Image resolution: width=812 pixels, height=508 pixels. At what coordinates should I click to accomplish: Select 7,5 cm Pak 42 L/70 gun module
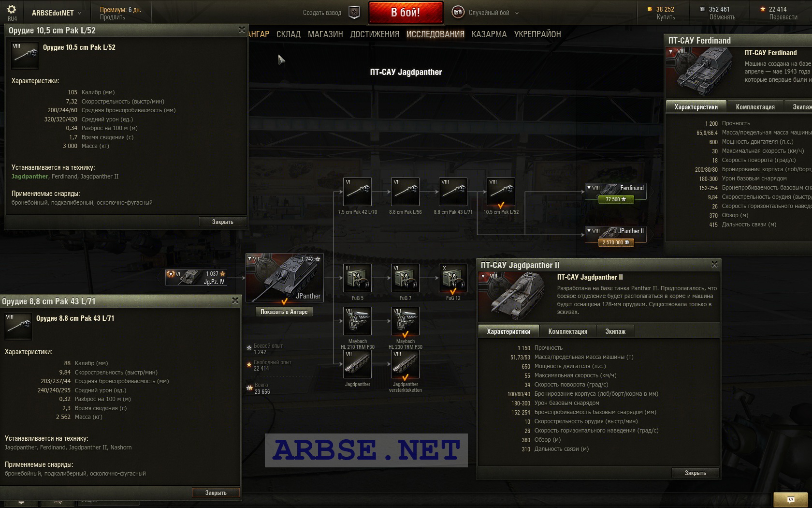coord(357,192)
